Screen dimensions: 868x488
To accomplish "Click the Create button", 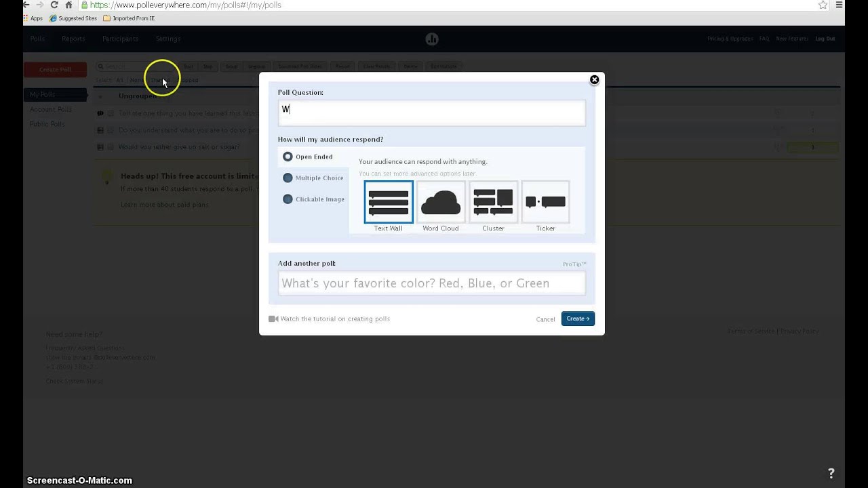I will click(x=578, y=319).
